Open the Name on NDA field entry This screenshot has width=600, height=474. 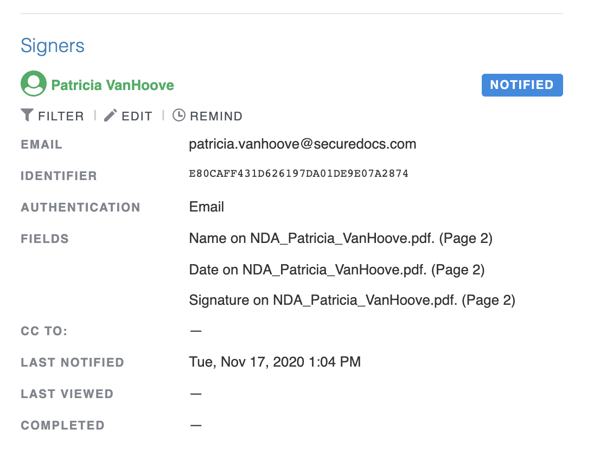[x=340, y=239]
